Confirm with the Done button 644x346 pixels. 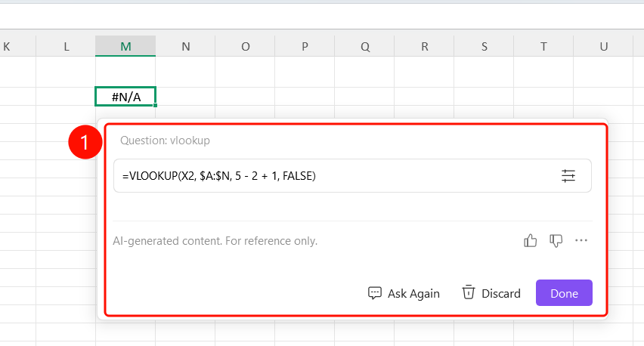click(x=564, y=292)
